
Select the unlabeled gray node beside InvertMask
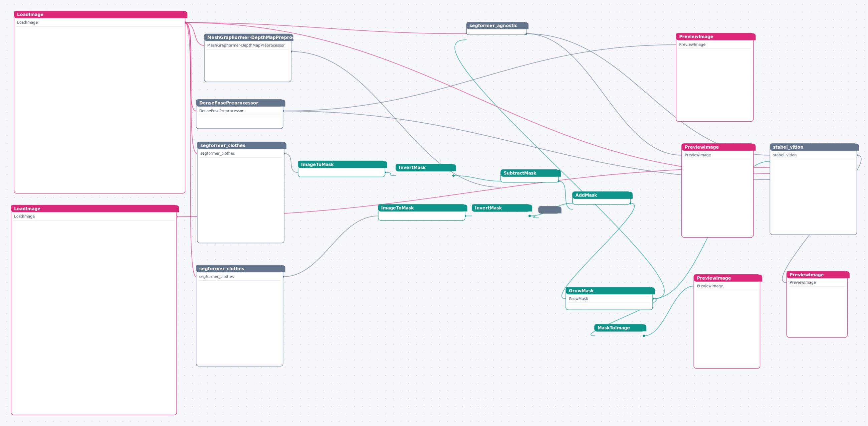coord(550,210)
